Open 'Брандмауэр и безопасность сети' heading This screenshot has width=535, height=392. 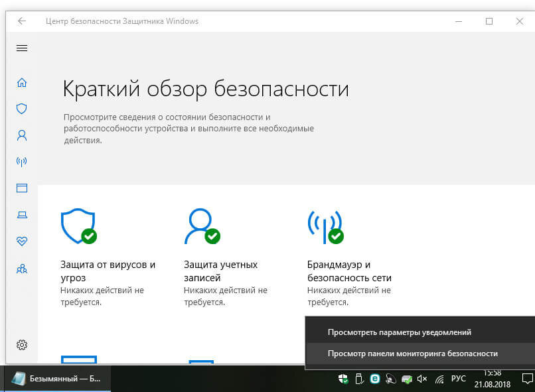[349, 271]
